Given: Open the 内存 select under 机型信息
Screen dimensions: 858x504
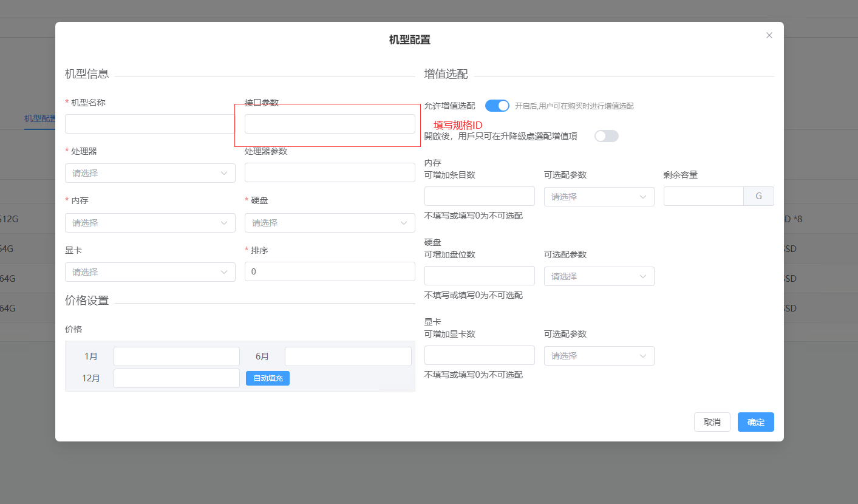Looking at the screenshot, I should (150, 223).
